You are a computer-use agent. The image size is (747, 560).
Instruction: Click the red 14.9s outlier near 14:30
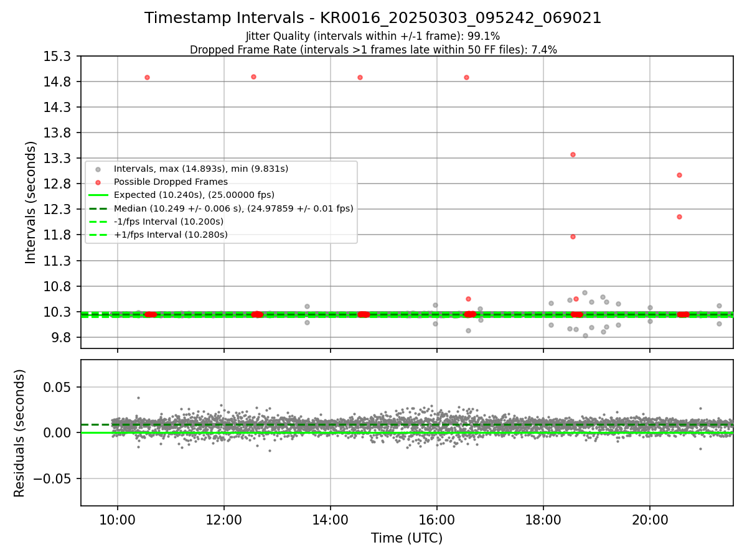360,77
